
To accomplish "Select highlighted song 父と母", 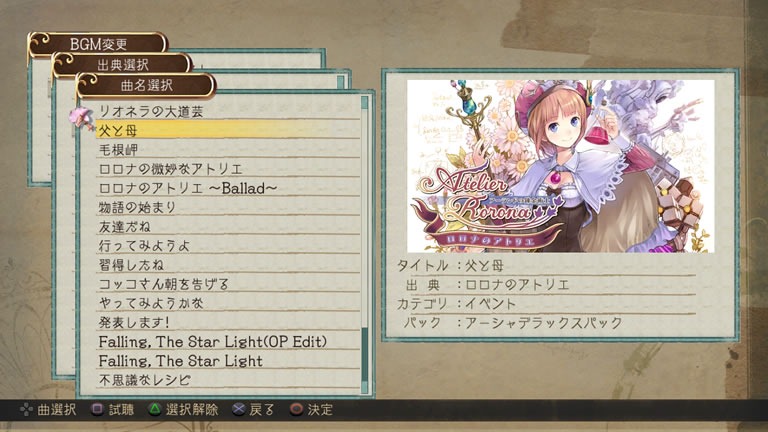I will pyautogui.click(x=228, y=130).
